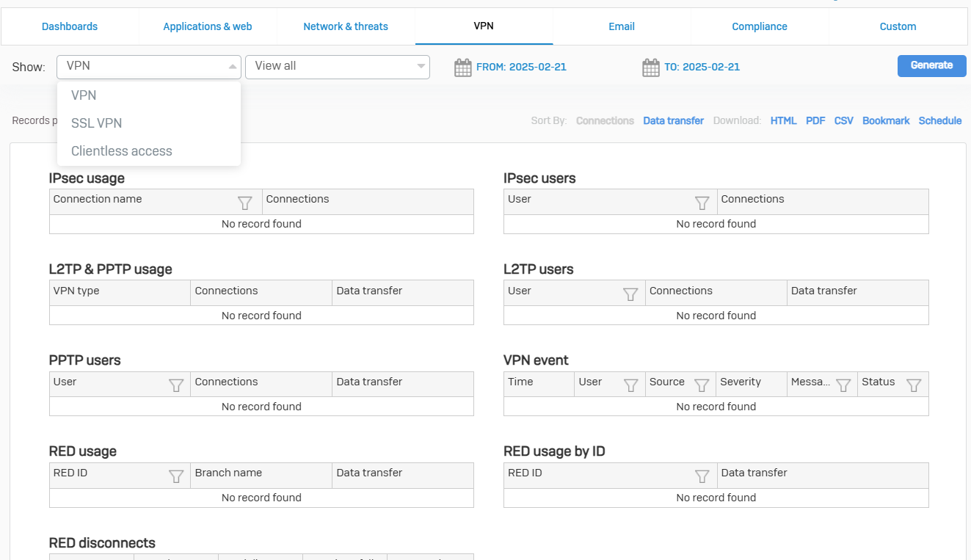Open the Bookmark link
This screenshot has width=971, height=560.
pyautogui.click(x=886, y=121)
